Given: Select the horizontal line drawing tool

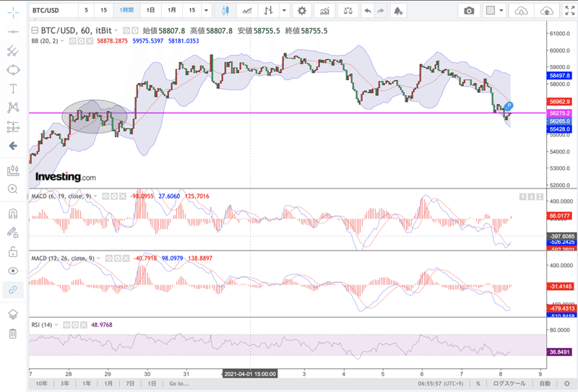Looking at the screenshot, I should coord(13,32).
